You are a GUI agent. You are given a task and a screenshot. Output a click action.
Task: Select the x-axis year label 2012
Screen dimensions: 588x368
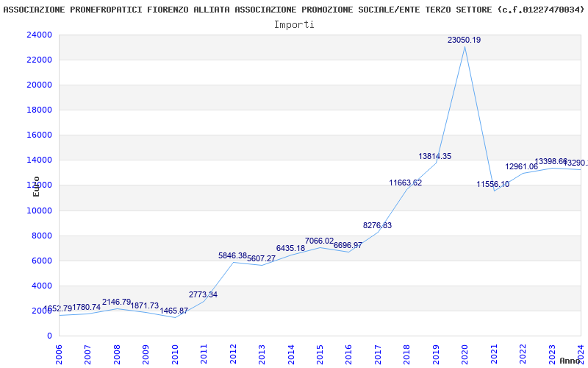coord(233,355)
